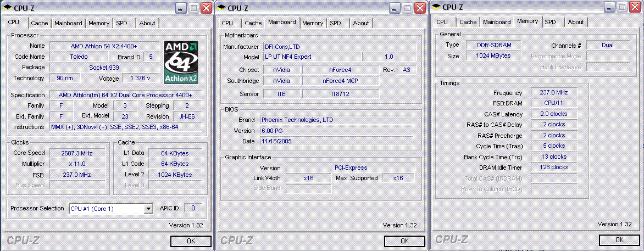This screenshot has width=644, height=251.
Task: Open SPD tab in left CPU-Z window
Action: [x=122, y=23]
